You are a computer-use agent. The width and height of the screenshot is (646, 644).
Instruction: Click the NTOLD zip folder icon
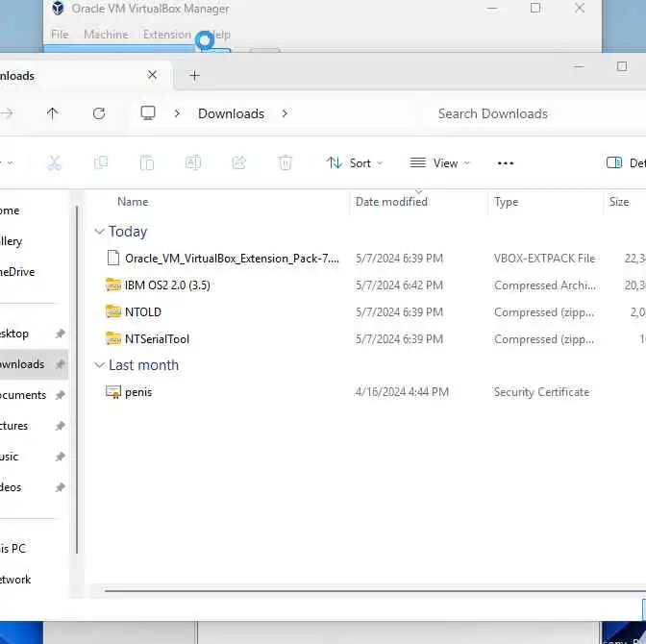pos(113,311)
